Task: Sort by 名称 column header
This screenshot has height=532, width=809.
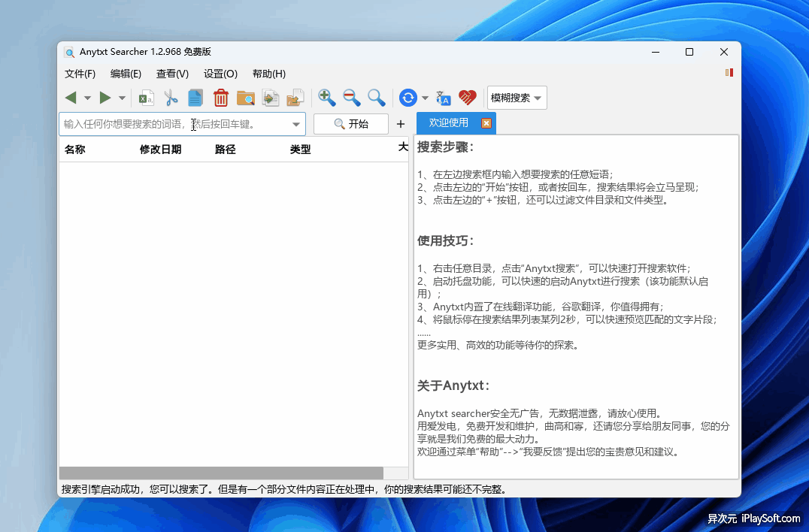Action: tap(75, 150)
